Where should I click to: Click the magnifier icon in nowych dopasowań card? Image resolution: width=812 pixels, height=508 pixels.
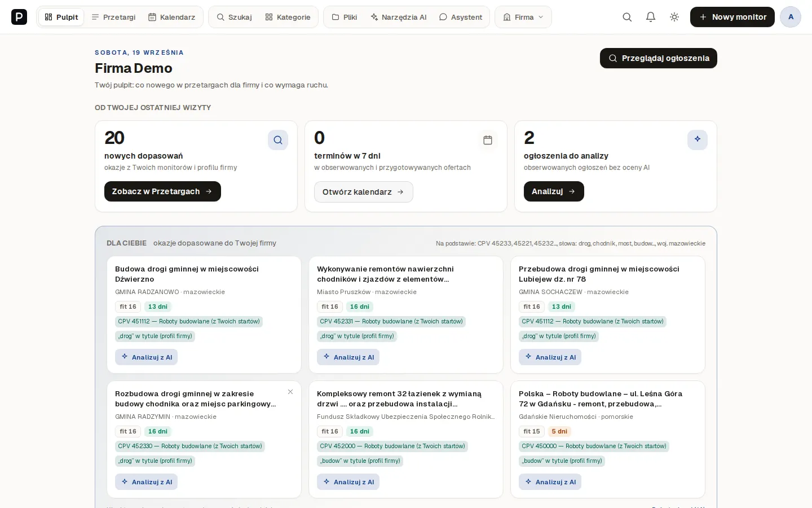click(278, 140)
